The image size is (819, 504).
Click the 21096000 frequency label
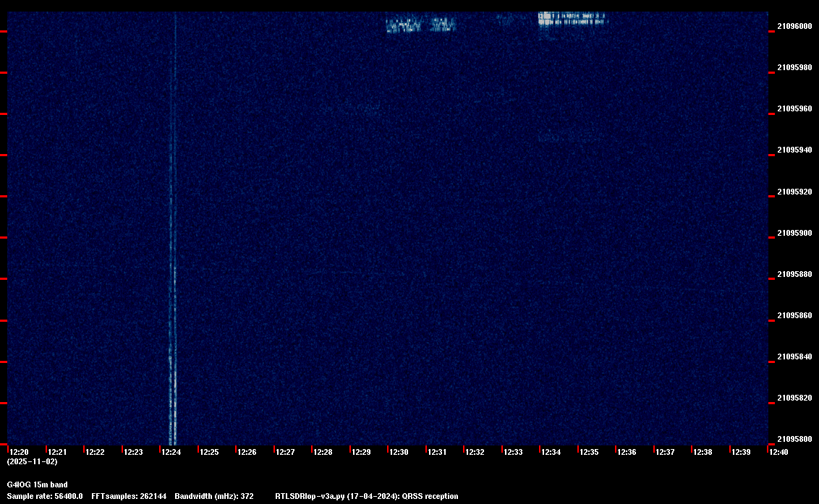795,26
